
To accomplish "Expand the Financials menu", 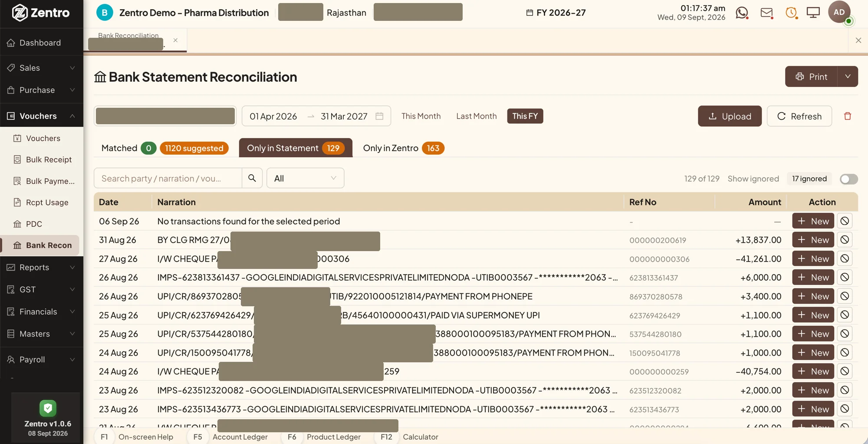I will click(42, 311).
